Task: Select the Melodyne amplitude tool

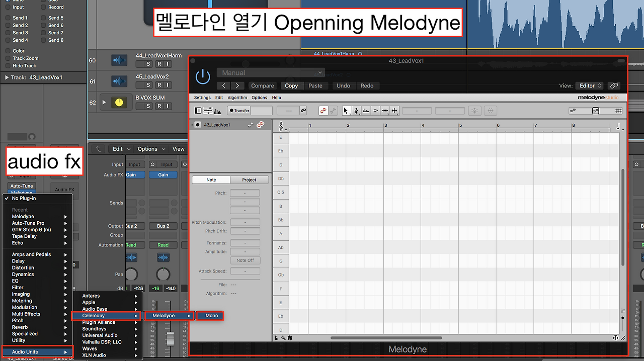Action: (375, 111)
